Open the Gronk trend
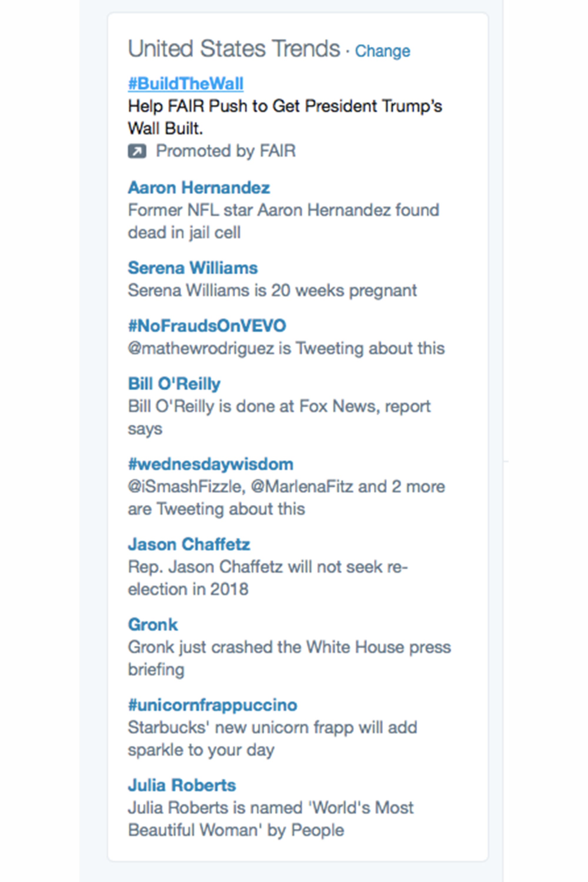 [x=153, y=624]
